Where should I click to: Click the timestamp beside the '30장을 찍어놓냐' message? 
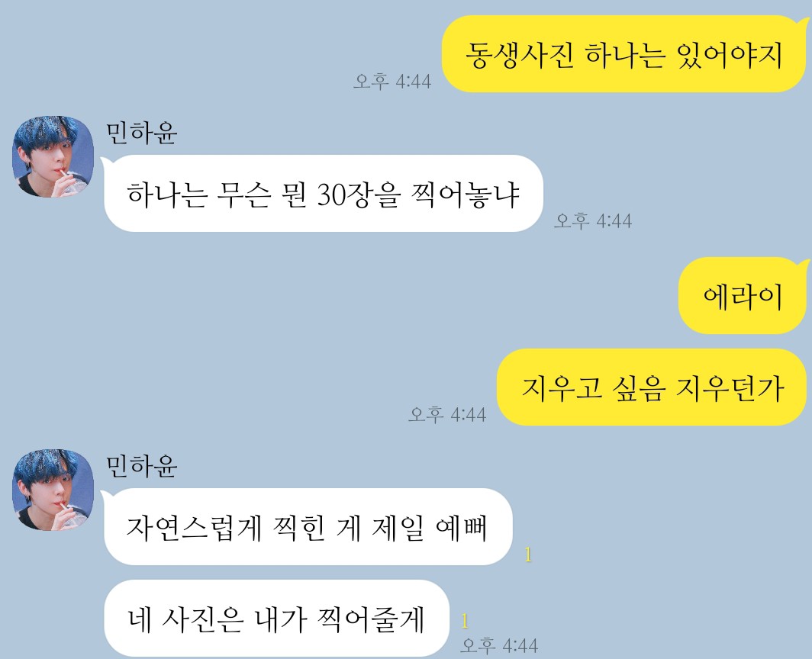pos(593,221)
